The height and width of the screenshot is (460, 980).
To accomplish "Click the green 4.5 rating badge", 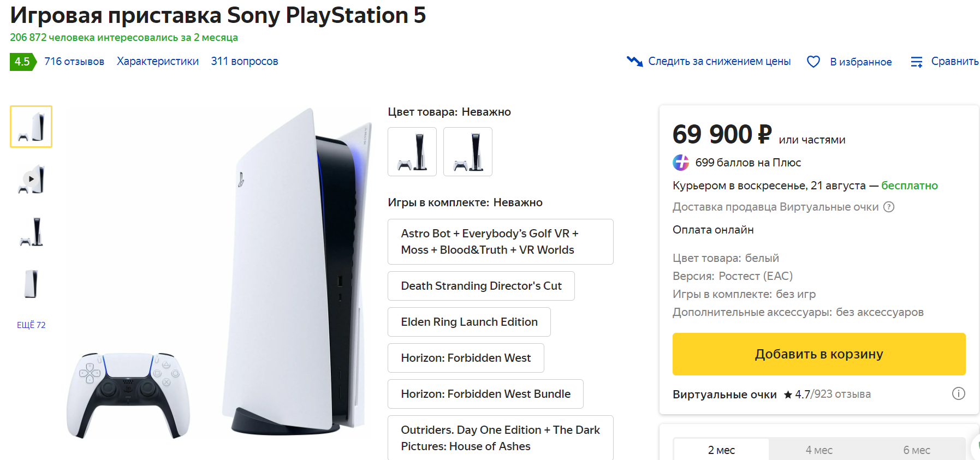I will [22, 62].
